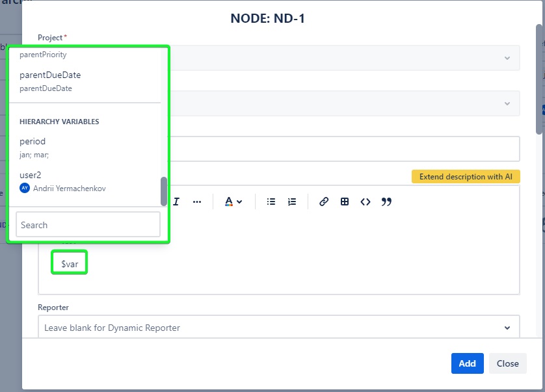Select the parentPriority variable
545x392 pixels.
pos(43,55)
